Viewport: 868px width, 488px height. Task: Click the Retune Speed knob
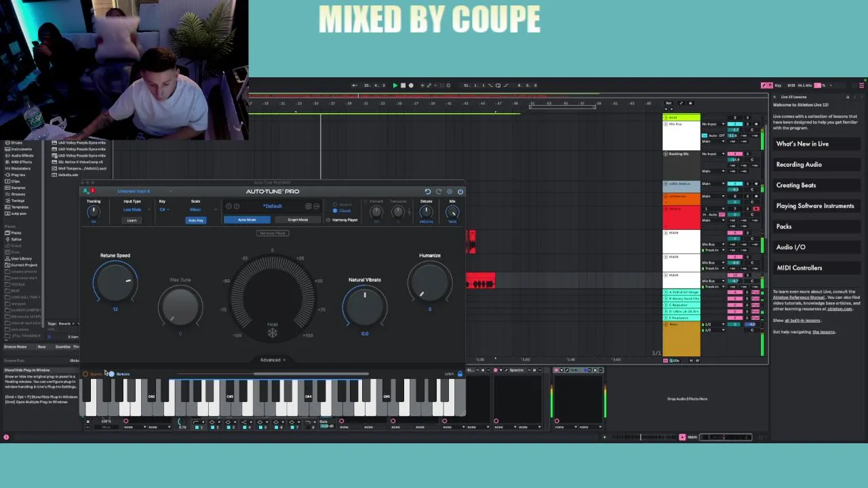pyautogui.click(x=115, y=283)
